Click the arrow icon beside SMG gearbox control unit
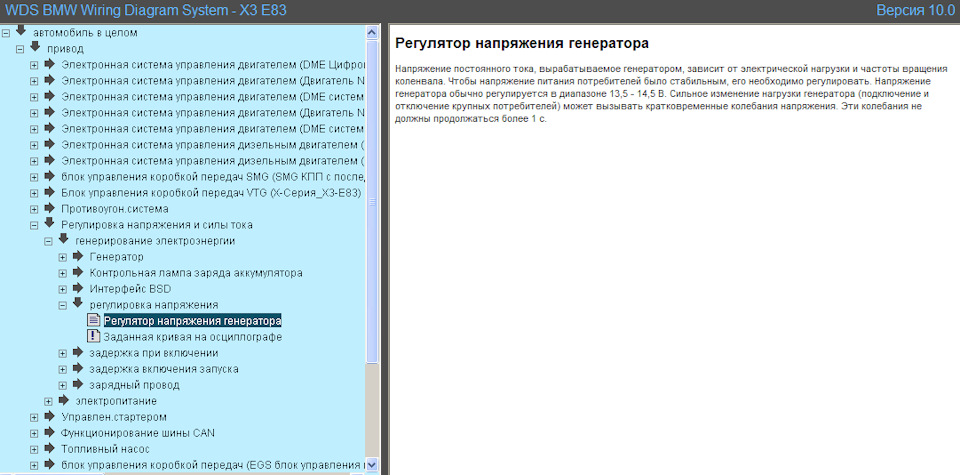 tap(50, 176)
